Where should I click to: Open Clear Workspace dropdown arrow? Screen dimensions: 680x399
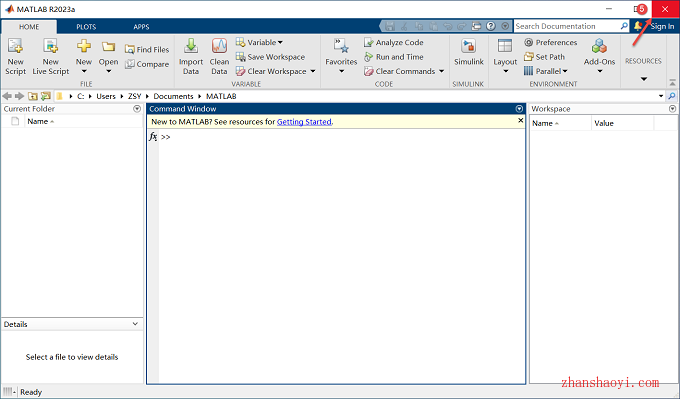click(x=313, y=71)
